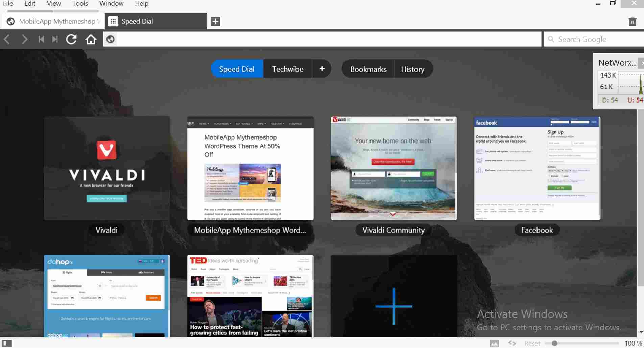Viewport: 644px width, 349px height.
Task: Open the Edit menu
Action: pyautogui.click(x=30, y=4)
